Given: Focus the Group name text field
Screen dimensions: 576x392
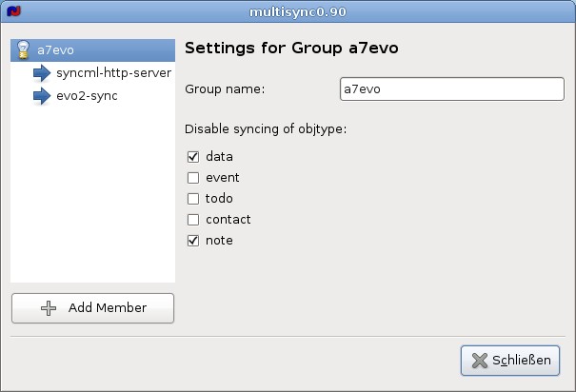Looking at the screenshot, I should [x=451, y=89].
